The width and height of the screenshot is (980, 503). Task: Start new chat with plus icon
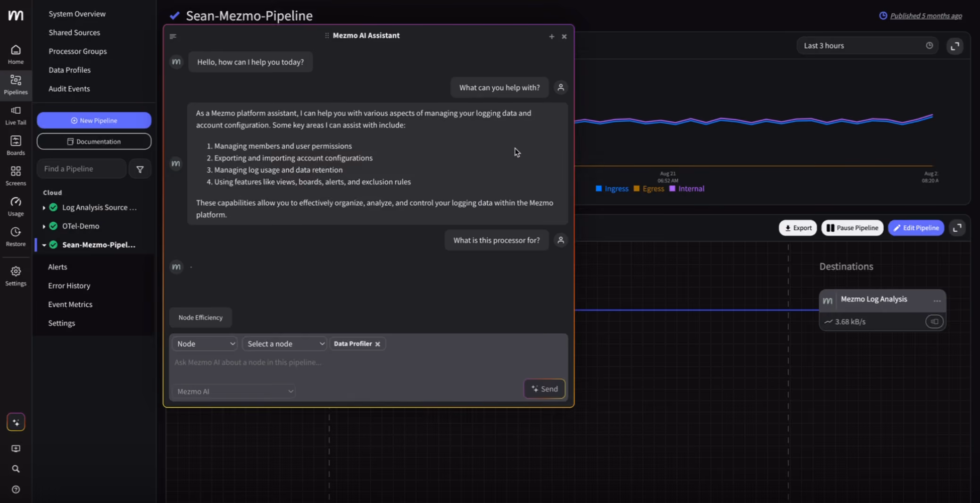551,36
